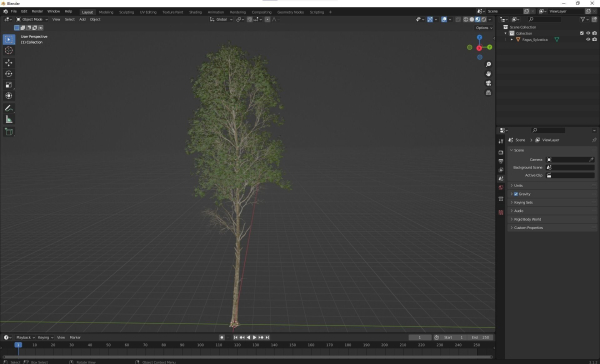Open the viewport Add menu

coord(82,19)
